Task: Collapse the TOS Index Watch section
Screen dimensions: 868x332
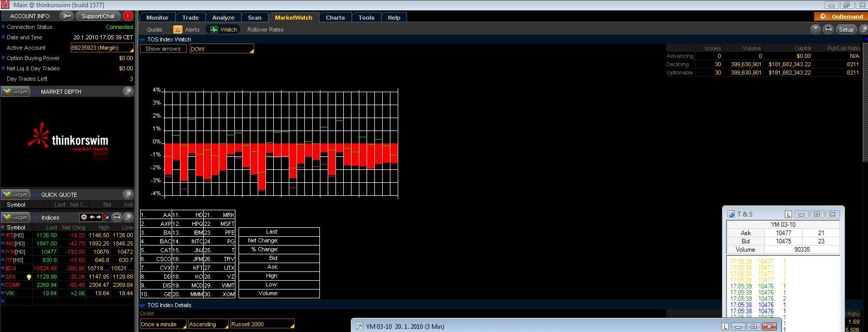Action: [x=143, y=39]
